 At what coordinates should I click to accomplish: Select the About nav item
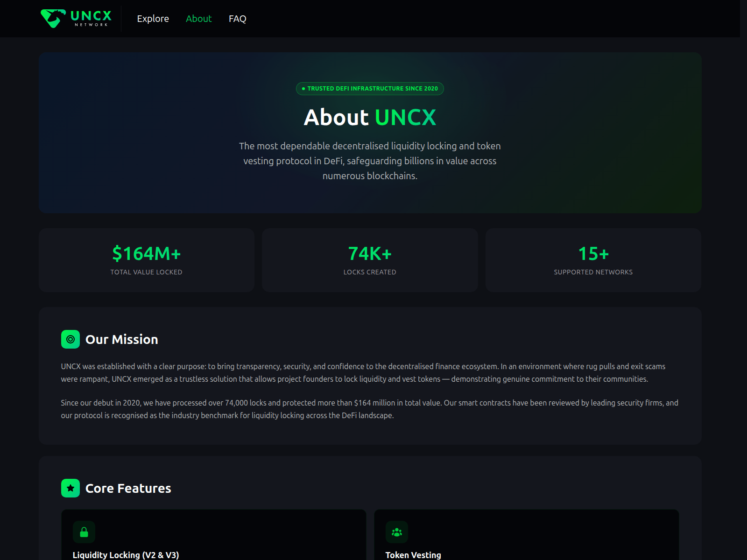pos(199,19)
